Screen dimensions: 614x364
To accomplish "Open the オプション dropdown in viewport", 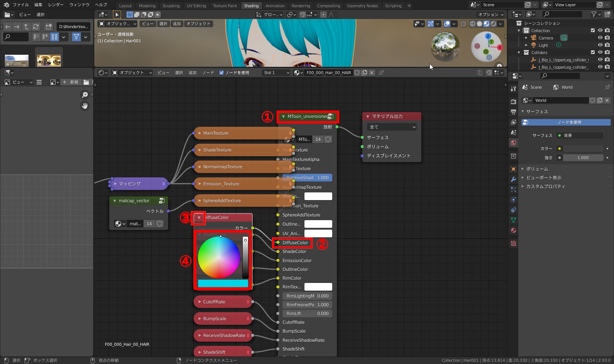I will (491, 15).
